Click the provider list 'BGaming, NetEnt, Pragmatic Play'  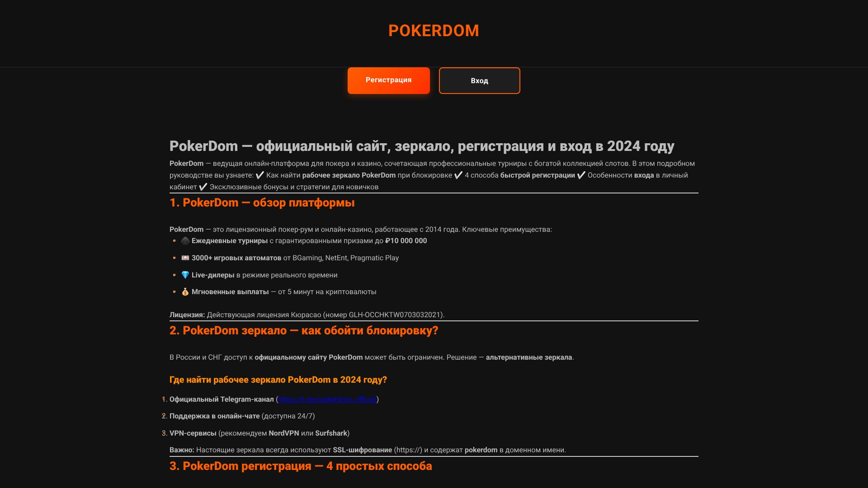346,258
